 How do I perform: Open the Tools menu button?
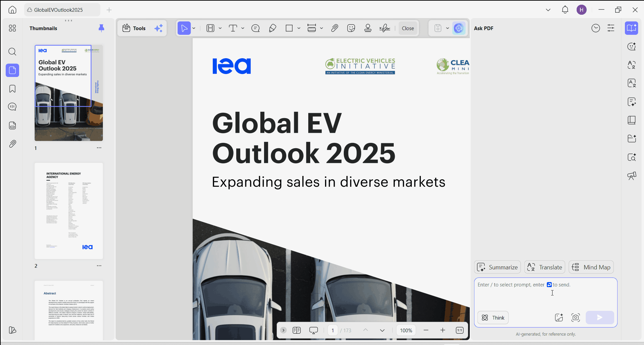tap(134, 28)
